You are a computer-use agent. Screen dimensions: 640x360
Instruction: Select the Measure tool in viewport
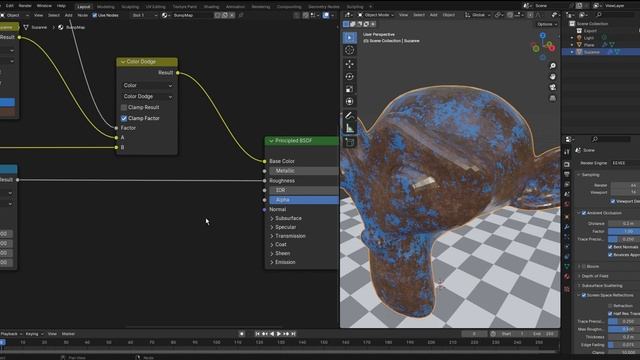(349, 128)
